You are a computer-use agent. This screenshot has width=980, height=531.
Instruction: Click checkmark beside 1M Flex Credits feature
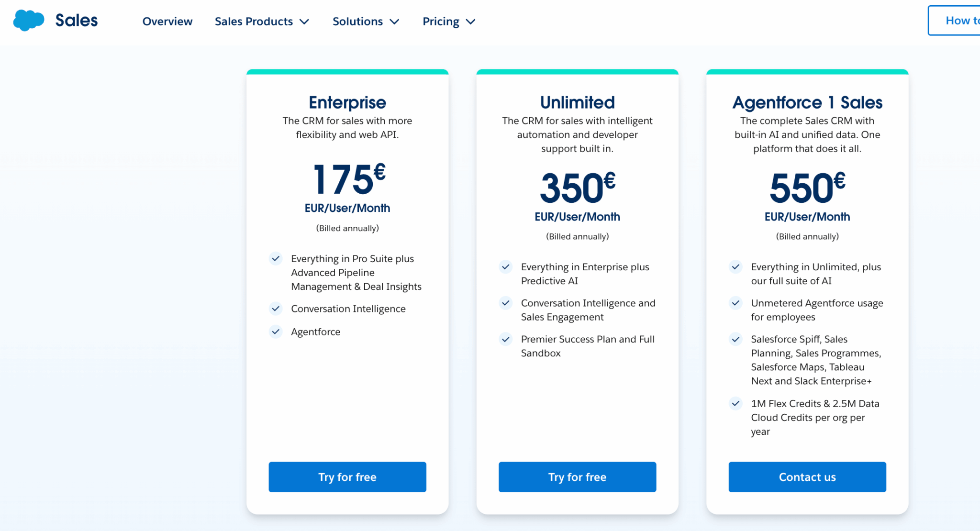(736, 404)
